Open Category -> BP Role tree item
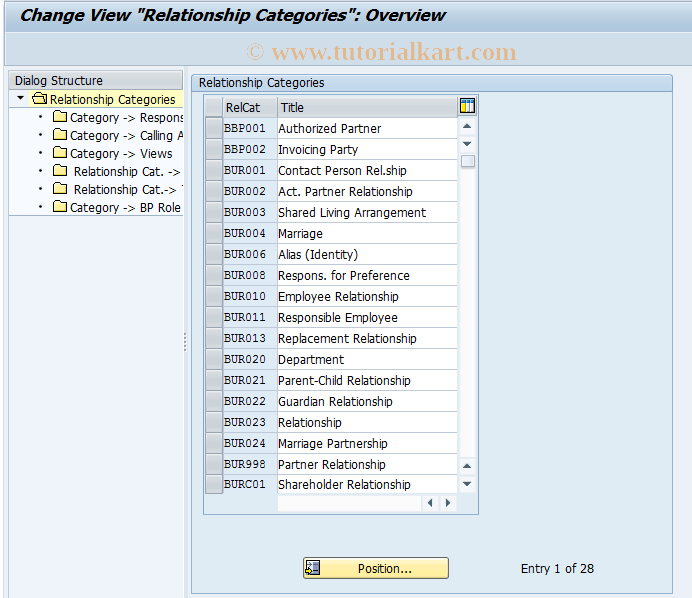 [x=125, y=207]
